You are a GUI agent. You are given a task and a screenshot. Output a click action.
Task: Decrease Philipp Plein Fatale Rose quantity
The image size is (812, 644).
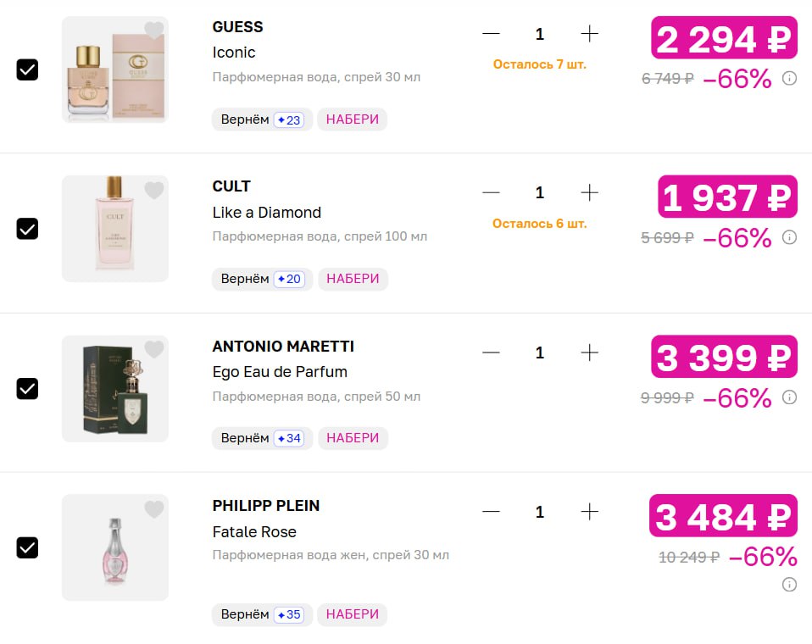[491, 512]
